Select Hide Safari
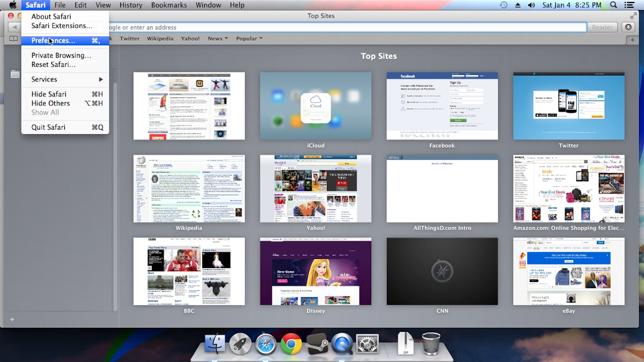 (x=65, y=94)
